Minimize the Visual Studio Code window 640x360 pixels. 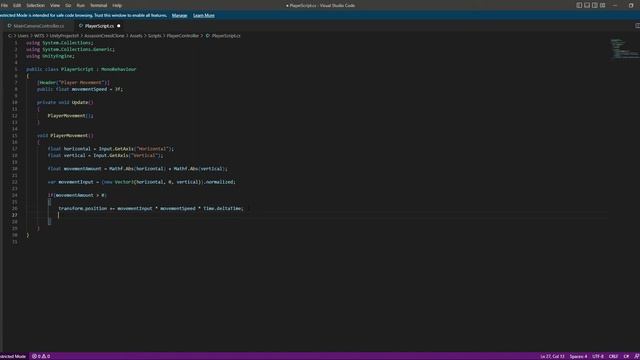615,5
